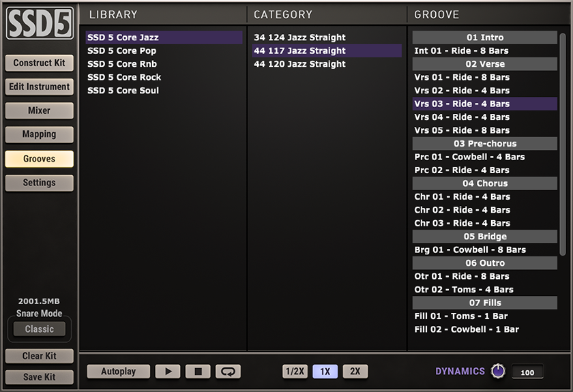Select the 1X tempo multiplier
573x392 pixels.
click(x=325, y=372)
